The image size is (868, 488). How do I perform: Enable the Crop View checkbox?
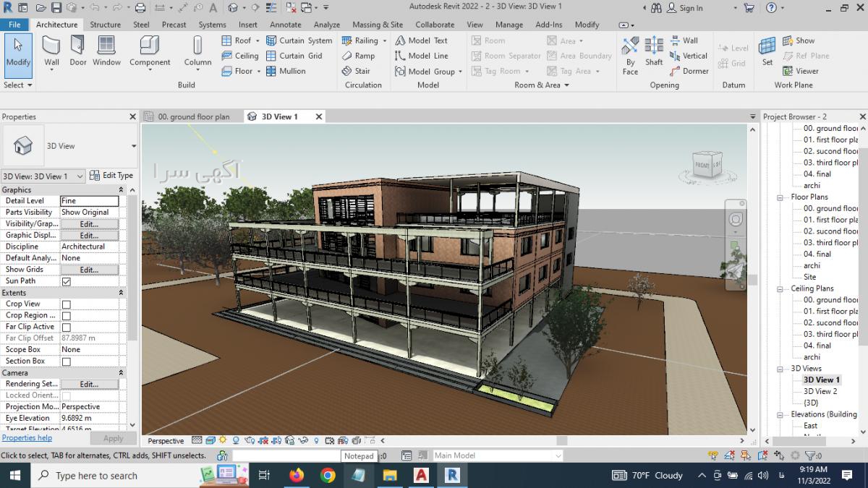click(x=67, y=304)
